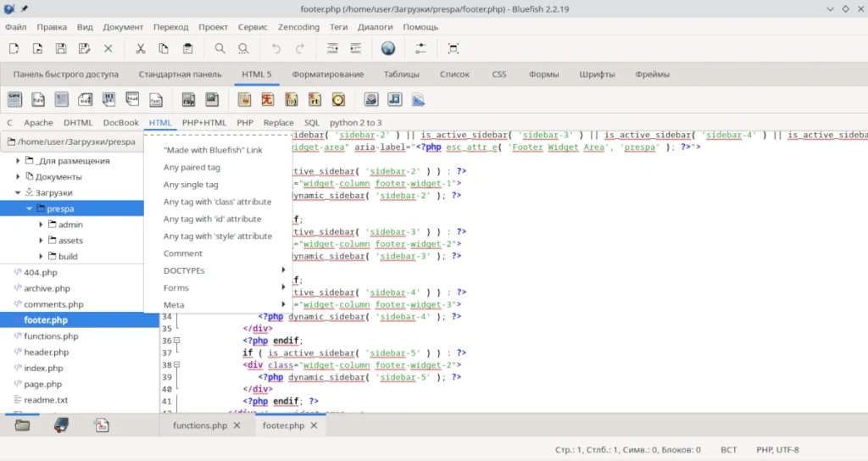Open the directory path combo box
868x461 pixels.
coord(72,142)
